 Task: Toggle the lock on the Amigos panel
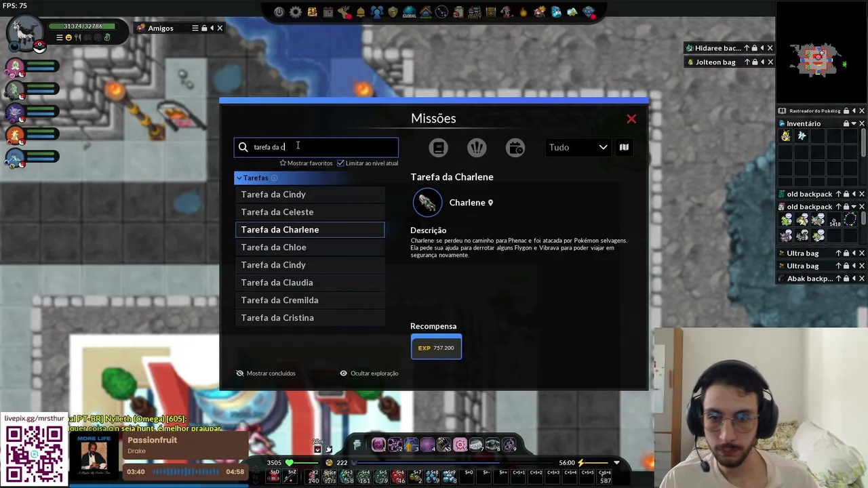click(x=203, y=28)
